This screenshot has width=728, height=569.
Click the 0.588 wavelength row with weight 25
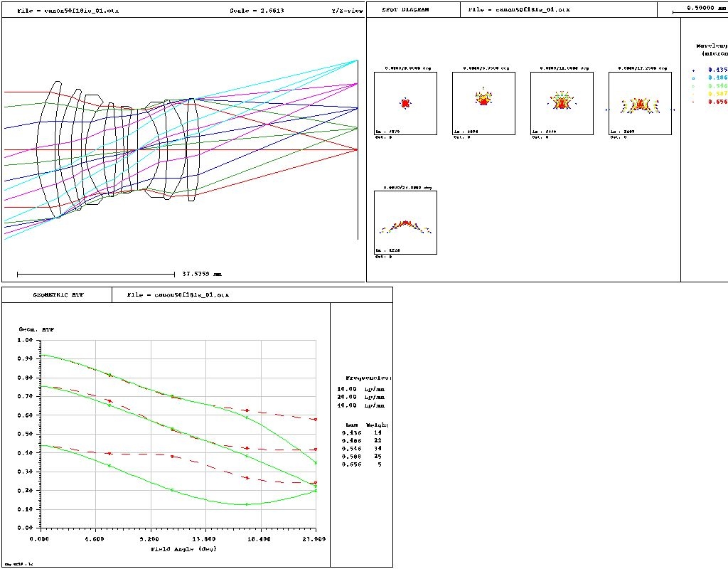362,457
